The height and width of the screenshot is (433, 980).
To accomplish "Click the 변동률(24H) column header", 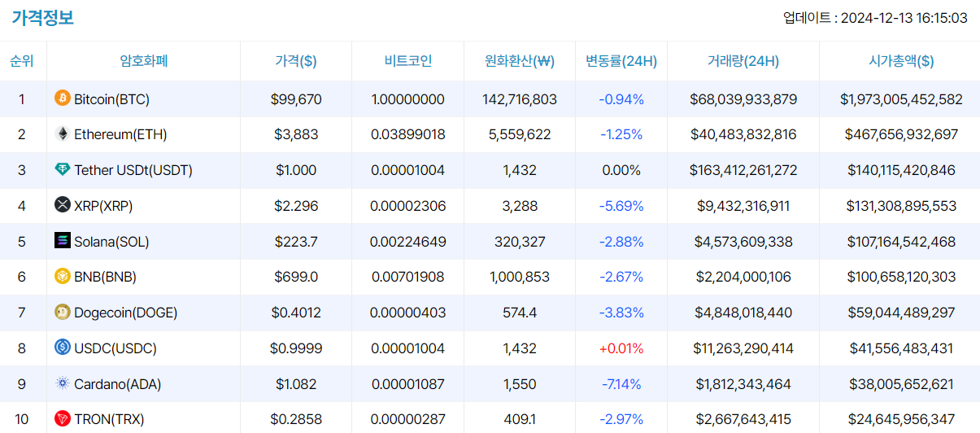I will 621,61.
